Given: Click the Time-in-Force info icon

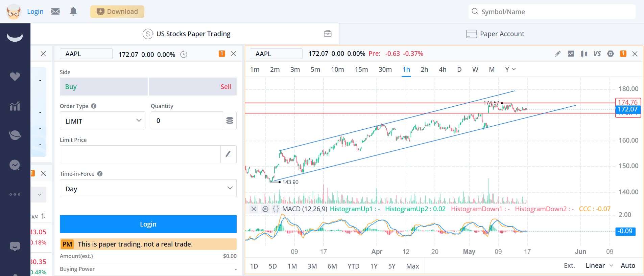Looking at the screenshot, I should click(x=100, y=174).
